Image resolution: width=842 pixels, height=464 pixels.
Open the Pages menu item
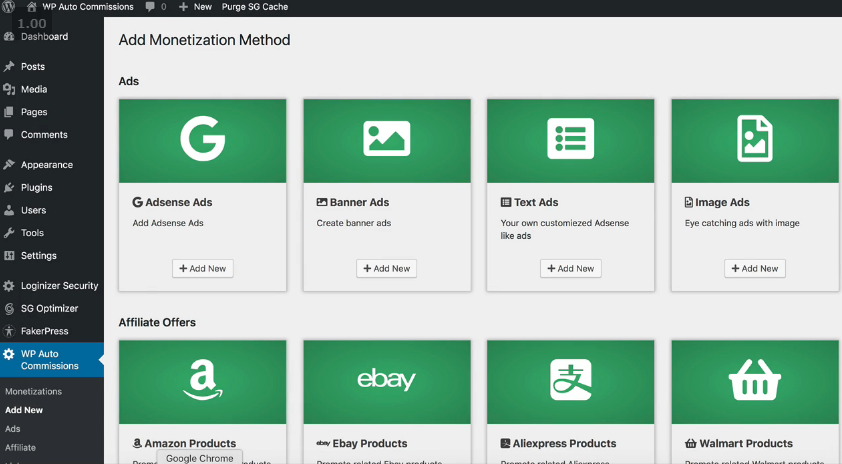point(34,112)
